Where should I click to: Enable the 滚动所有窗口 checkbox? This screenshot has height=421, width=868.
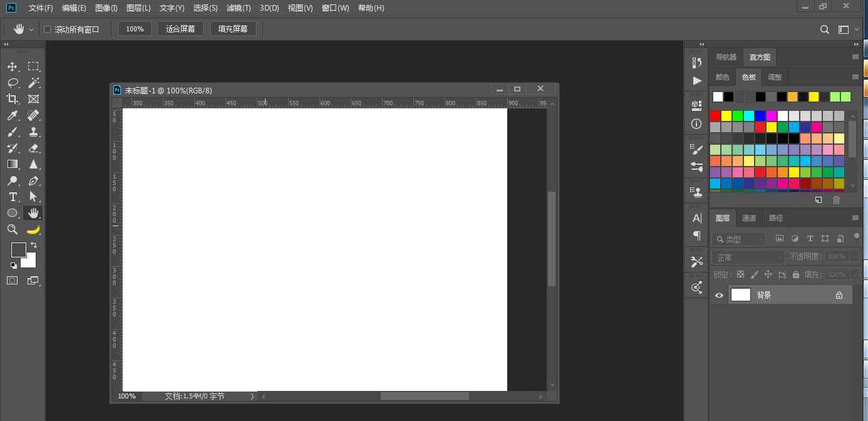[47, 29]
